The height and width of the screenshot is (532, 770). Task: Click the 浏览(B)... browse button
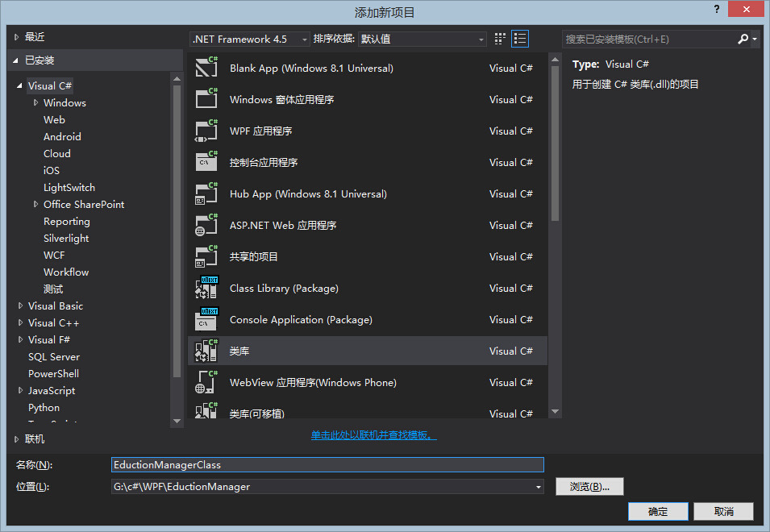point(589,486)
